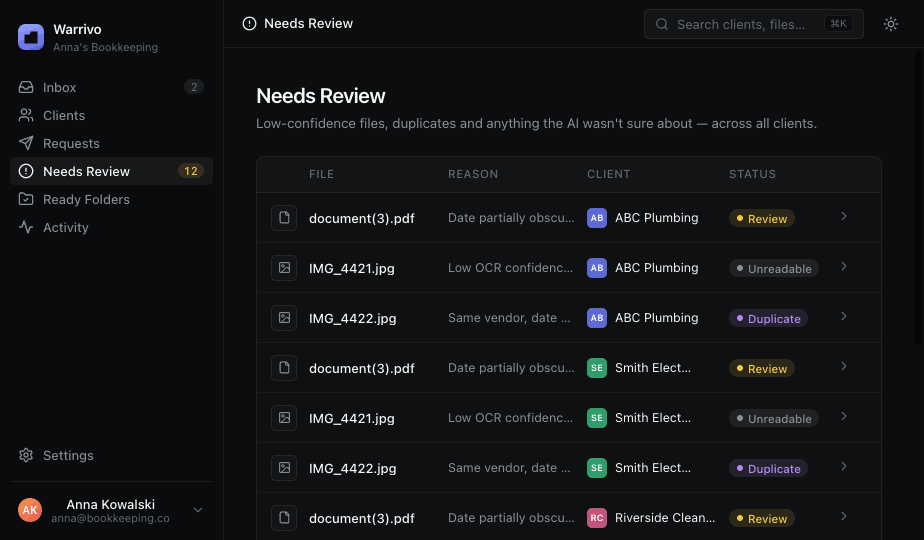Click the Review status badge for Riverside Clean

point(762,518)
